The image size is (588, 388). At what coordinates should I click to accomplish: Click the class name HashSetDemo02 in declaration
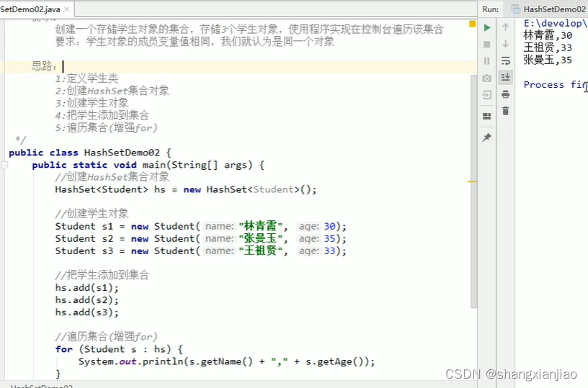(122, 153)
